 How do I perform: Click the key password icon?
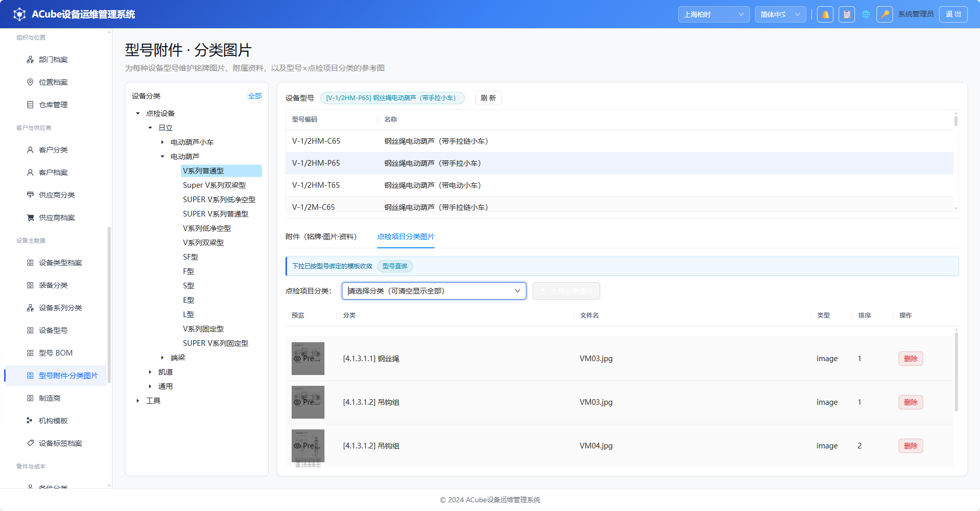pyautogui.click(x=885, y=14)
